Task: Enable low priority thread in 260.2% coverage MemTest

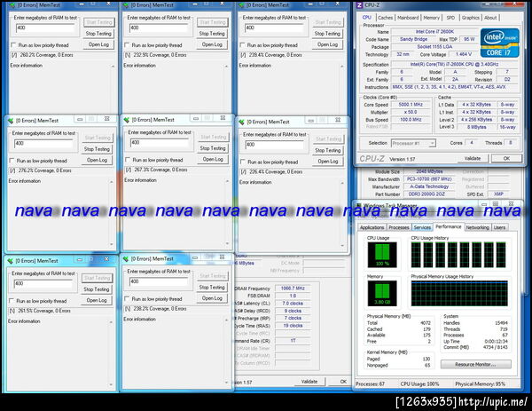Action: coord(13,45)
